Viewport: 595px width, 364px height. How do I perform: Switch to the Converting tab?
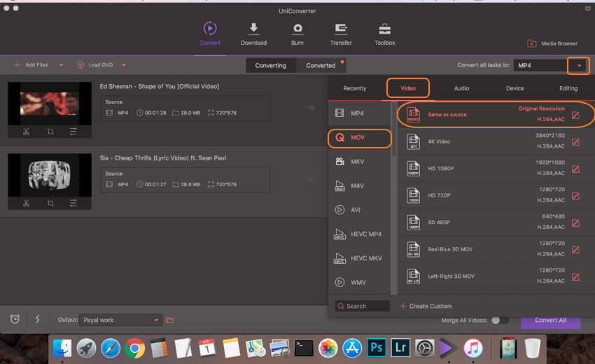[271, 65]
